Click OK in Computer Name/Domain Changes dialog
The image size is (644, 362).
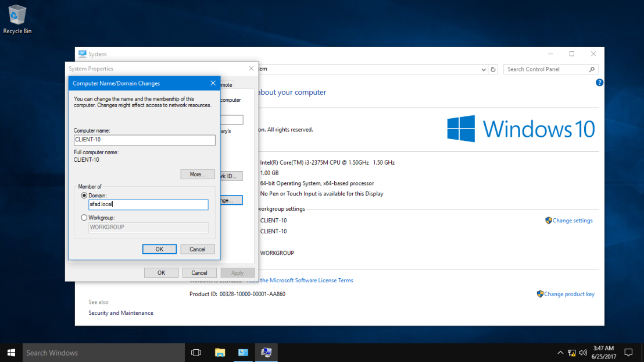coord(159,249)
